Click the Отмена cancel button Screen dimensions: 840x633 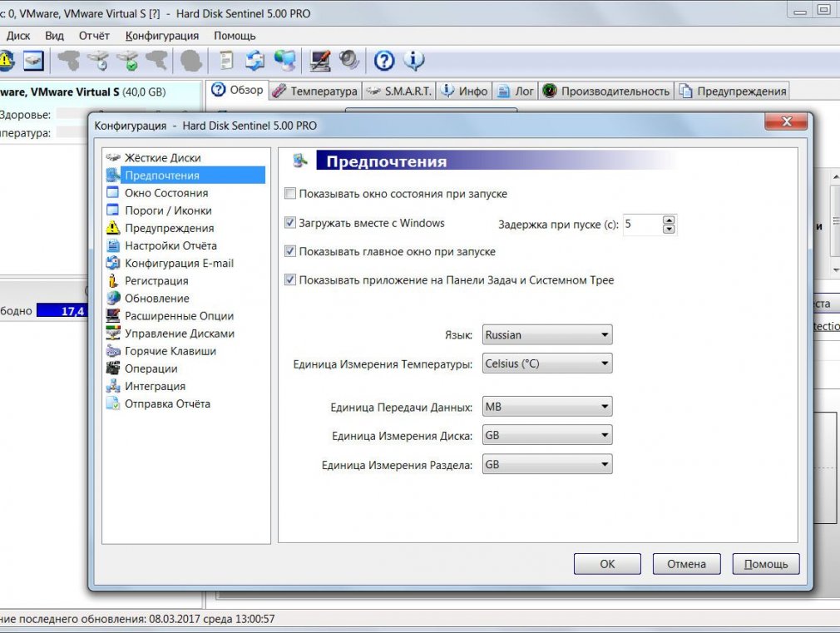[x=686, y=564]
